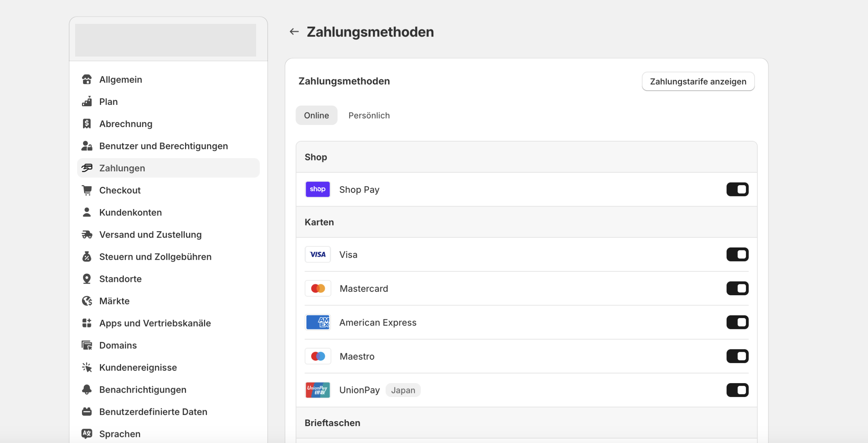
Task: Click the Shop Pay label text
Action: [x=359, y=189]
